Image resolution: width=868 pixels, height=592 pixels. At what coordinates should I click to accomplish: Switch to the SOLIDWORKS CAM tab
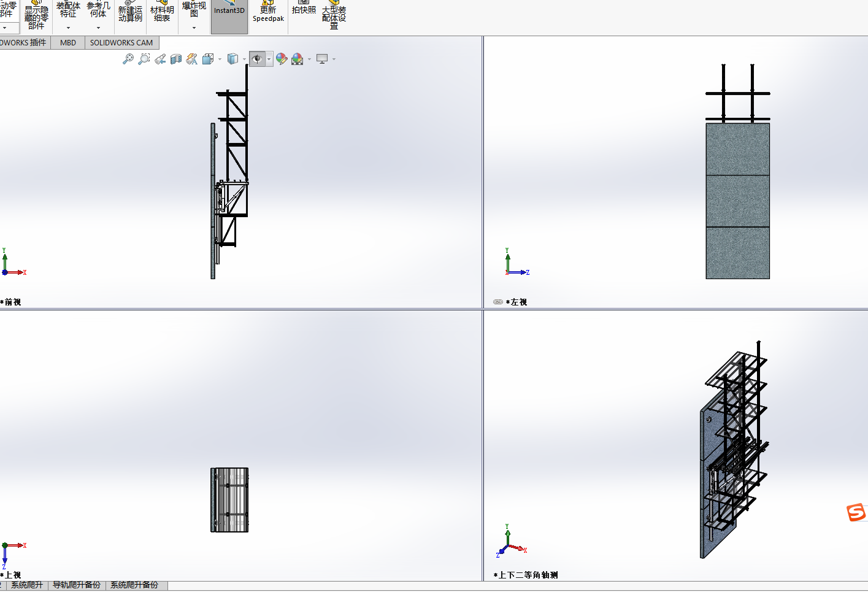click(x=121, y=42)
